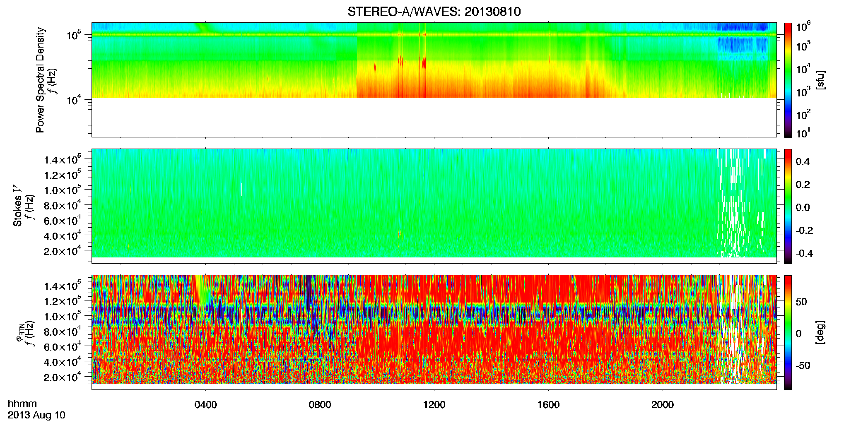Select the 0800 time axis label
The width and height of the screenshot is (868, 447).
point(320,405)
